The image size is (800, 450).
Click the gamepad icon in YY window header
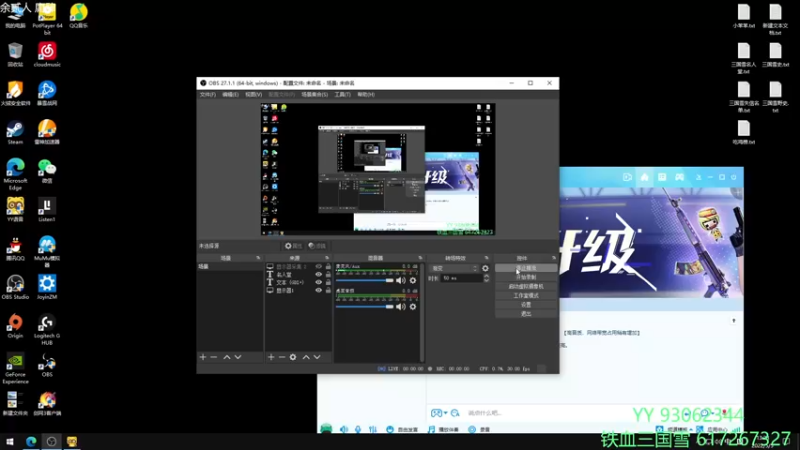point(680,177)
